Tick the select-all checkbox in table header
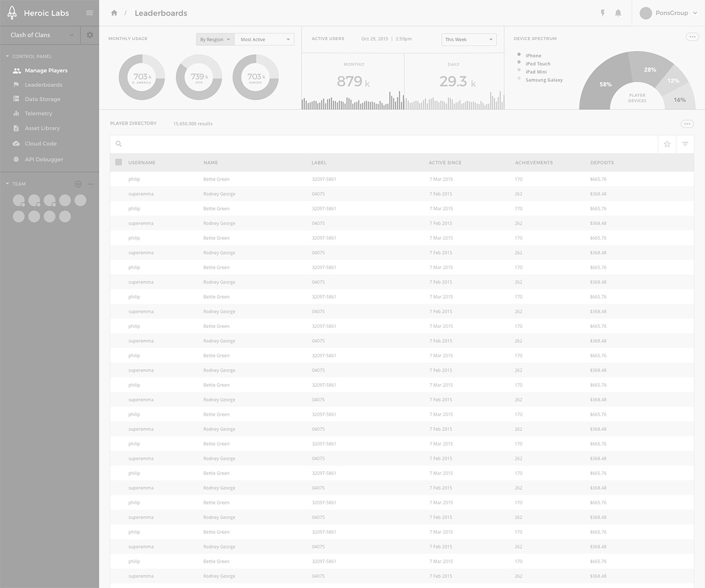705x588 pixels. 118,163
